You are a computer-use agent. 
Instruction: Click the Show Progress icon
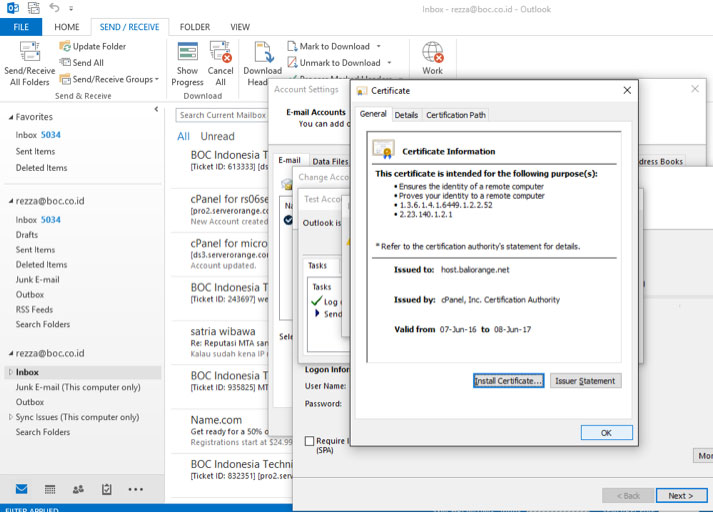click(187, 51)
